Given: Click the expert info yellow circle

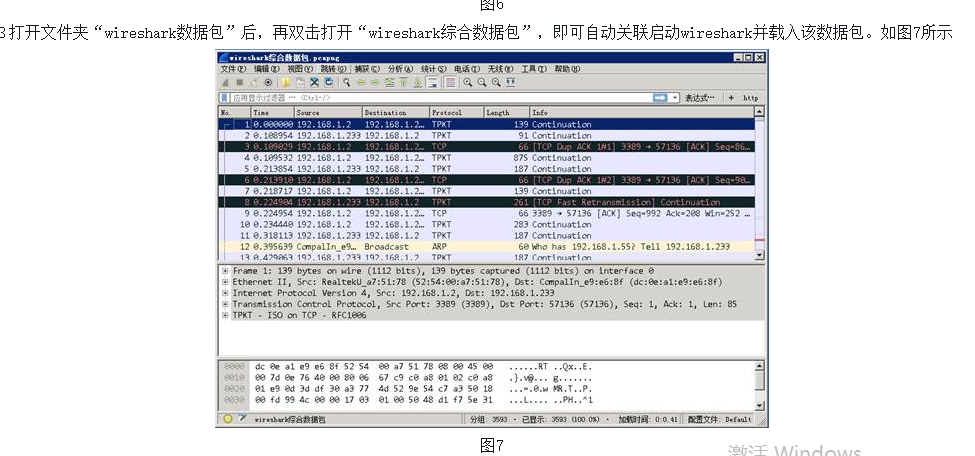Looking at the screenshot, I should (228, 419).
